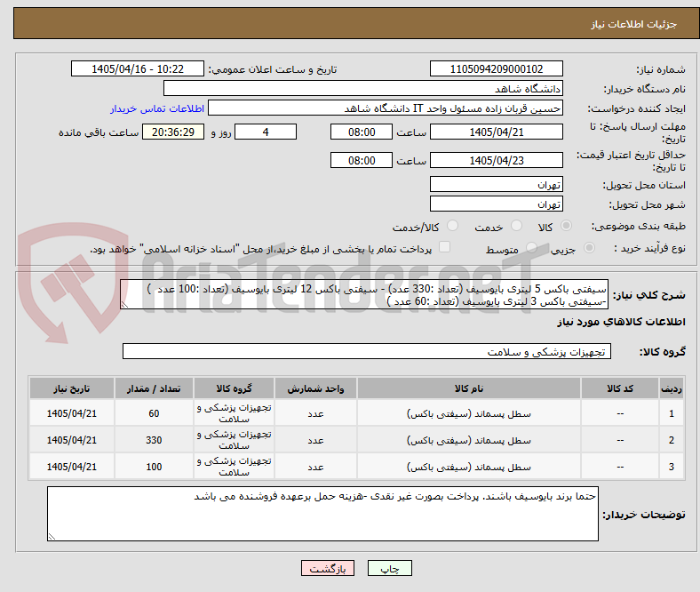This screenshot has height=592, width=700.
Task: Click the توضیحات خریدار notes textarea
Action: tap(322, 514)
